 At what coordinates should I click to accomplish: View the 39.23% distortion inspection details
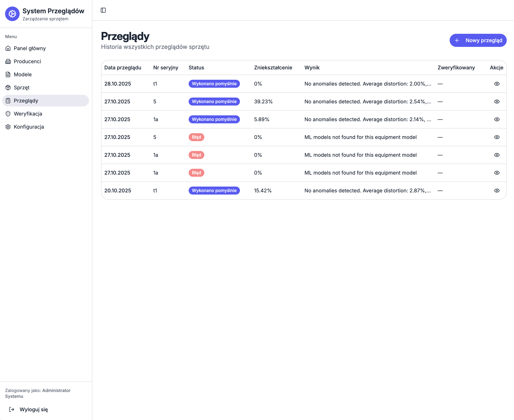coord(497,102)
